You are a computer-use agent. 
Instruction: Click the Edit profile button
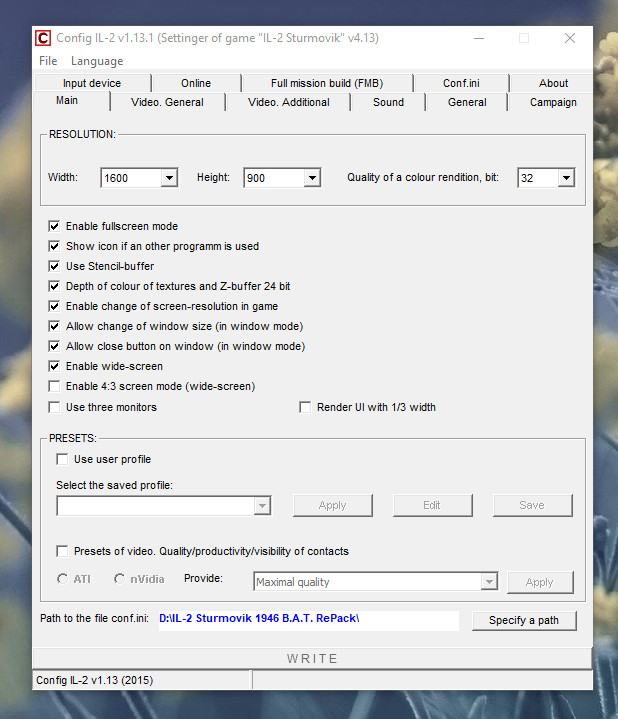(x=432, y=505)
